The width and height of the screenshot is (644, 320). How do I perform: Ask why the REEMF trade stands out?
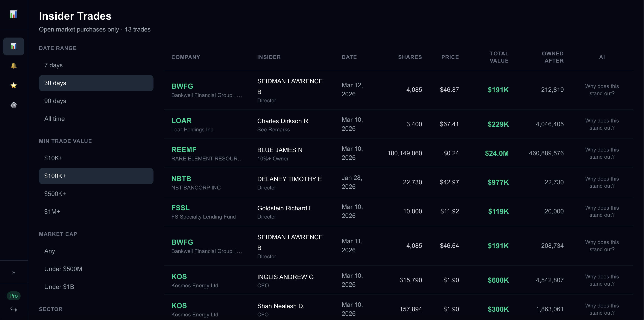[602, 153]
